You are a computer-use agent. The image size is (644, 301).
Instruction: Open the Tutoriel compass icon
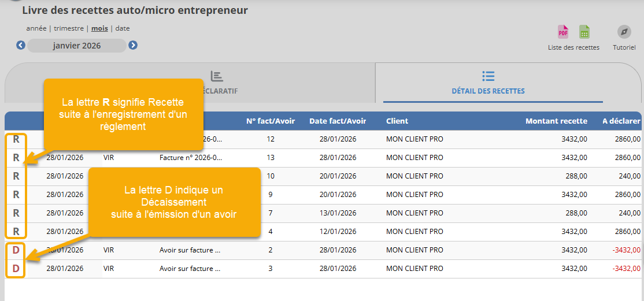click(624, 32)
